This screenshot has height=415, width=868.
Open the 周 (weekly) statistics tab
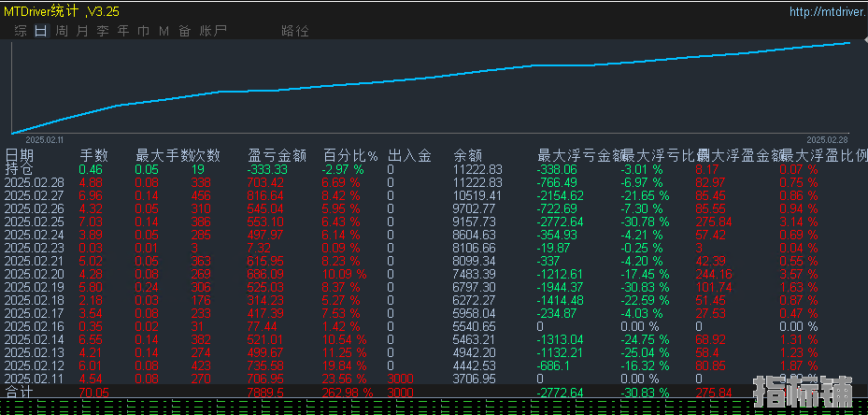tap(62, 31)
